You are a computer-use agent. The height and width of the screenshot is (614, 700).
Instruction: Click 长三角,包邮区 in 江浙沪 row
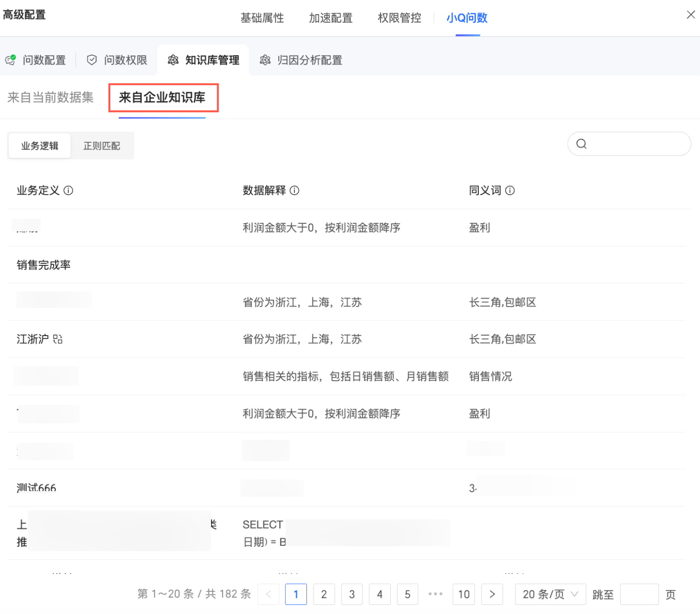click(502, 339)
